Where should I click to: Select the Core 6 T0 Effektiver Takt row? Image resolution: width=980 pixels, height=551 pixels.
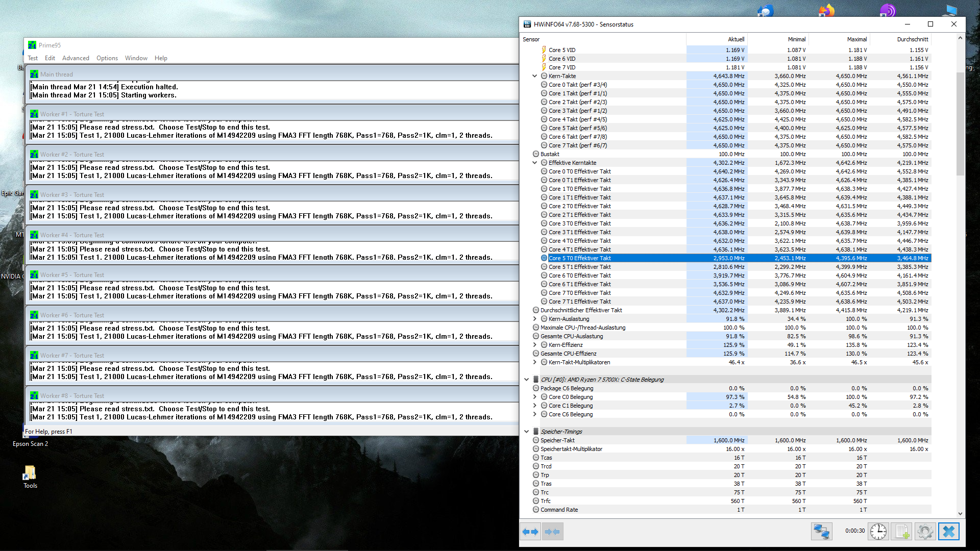click(579, 275)
